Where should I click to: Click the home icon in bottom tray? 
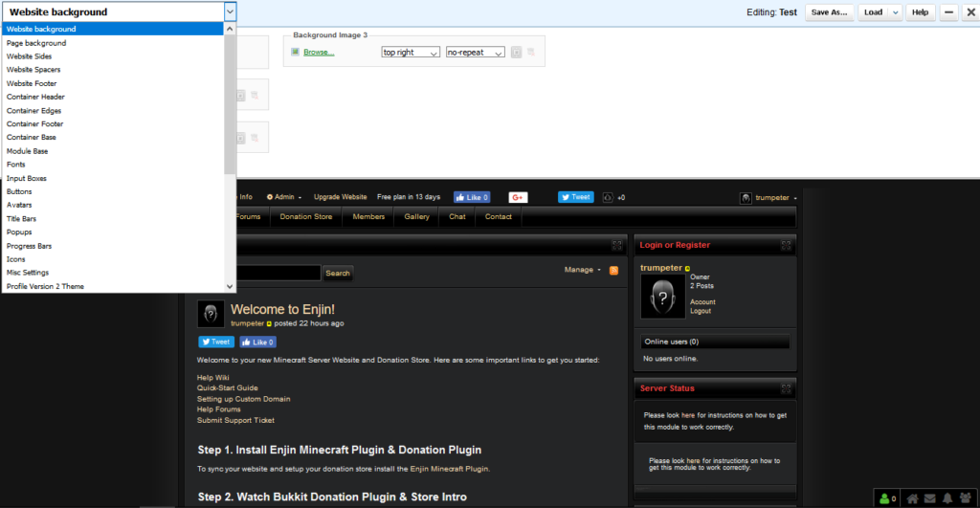tap(912, 498)
